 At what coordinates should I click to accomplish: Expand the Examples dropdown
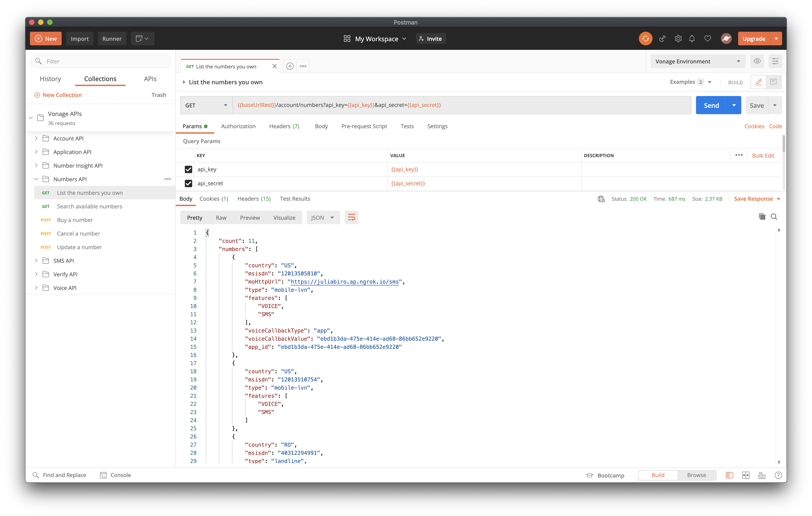691,82
